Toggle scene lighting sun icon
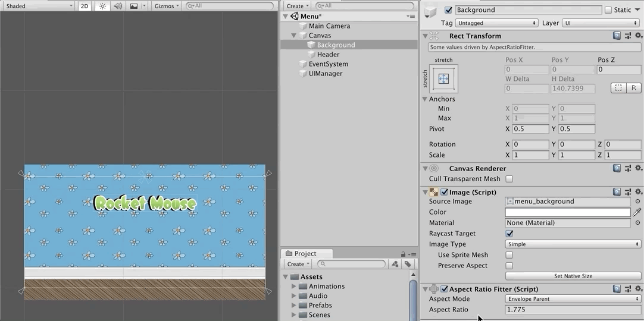Image resolution: width=644 pixels, height=321 pixels. point(102,6)
